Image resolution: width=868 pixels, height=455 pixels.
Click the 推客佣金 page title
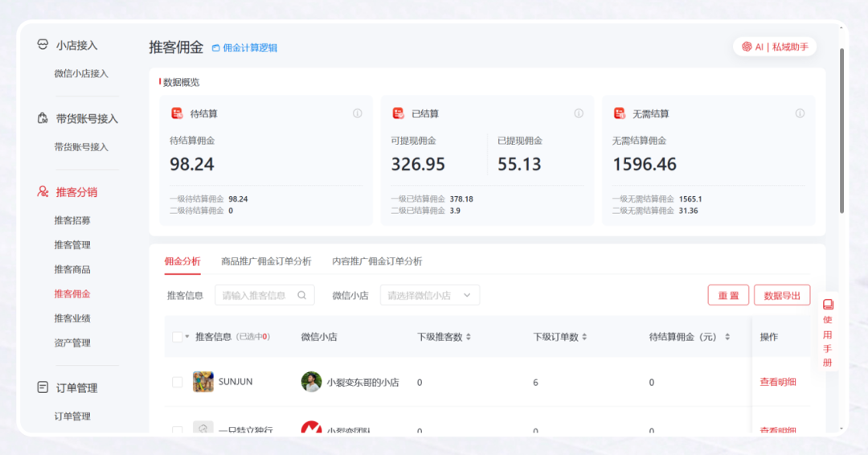(176, 47)
